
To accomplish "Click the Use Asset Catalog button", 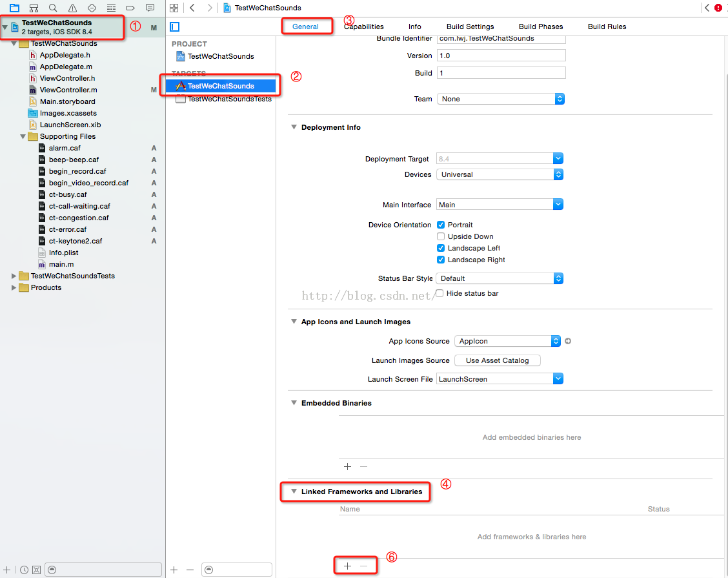I will pyautogui.click(x=497, y=360).
